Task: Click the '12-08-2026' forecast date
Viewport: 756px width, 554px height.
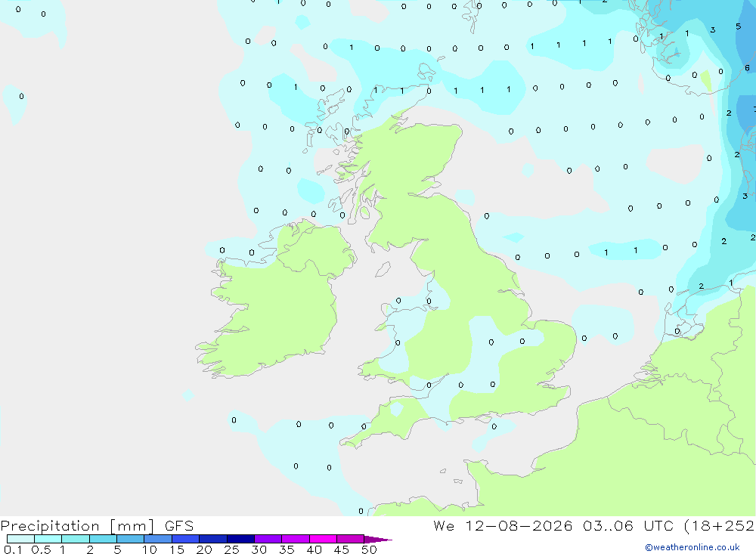Action: [x=519, y=525]
